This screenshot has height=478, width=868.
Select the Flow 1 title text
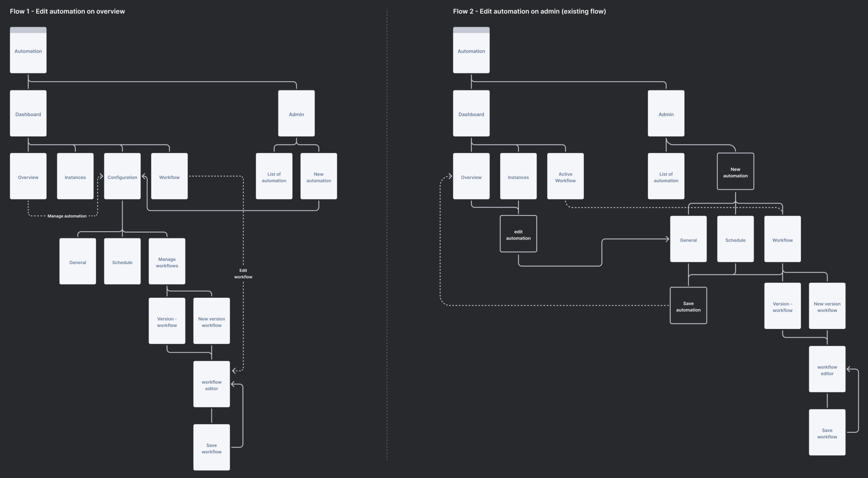(x=67, y=11)
